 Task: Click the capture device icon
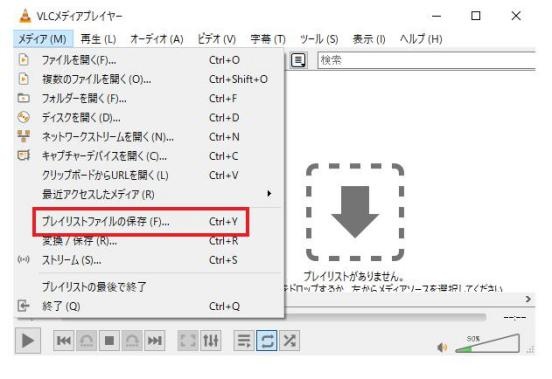coord(24,155)
